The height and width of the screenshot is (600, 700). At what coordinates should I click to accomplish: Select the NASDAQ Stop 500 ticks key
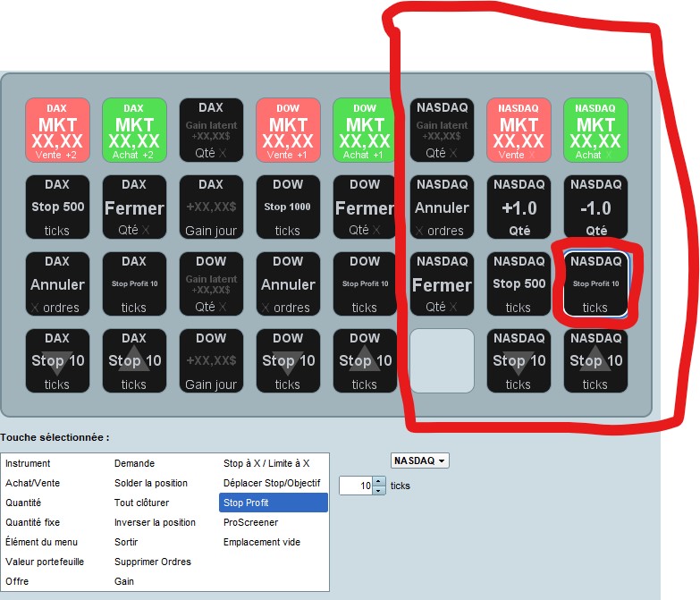click(x=519, y=284)
